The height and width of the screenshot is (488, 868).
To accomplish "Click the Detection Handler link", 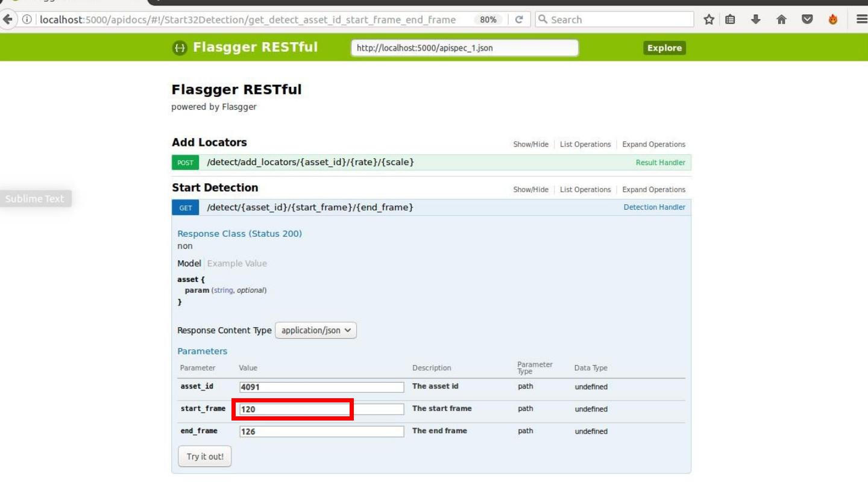I will [654, 207].
